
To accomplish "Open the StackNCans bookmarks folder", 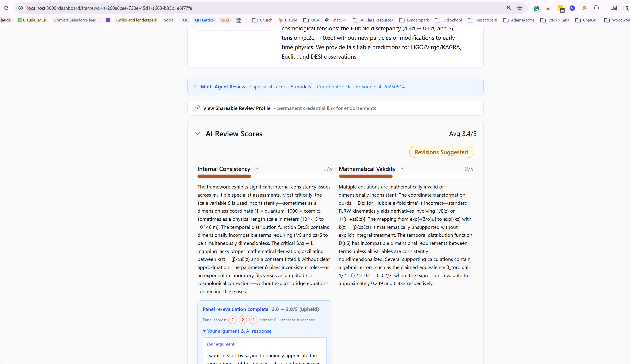I will 554,20.
